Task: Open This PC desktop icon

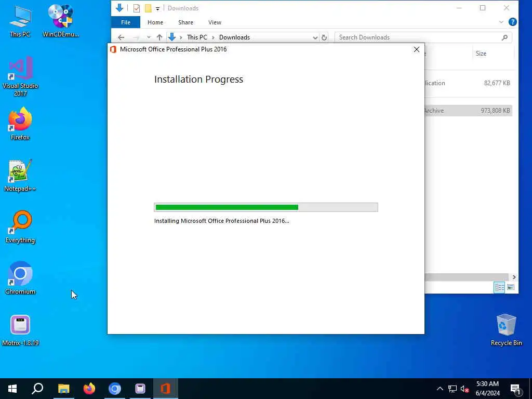Action: click(x=20, y=21)
